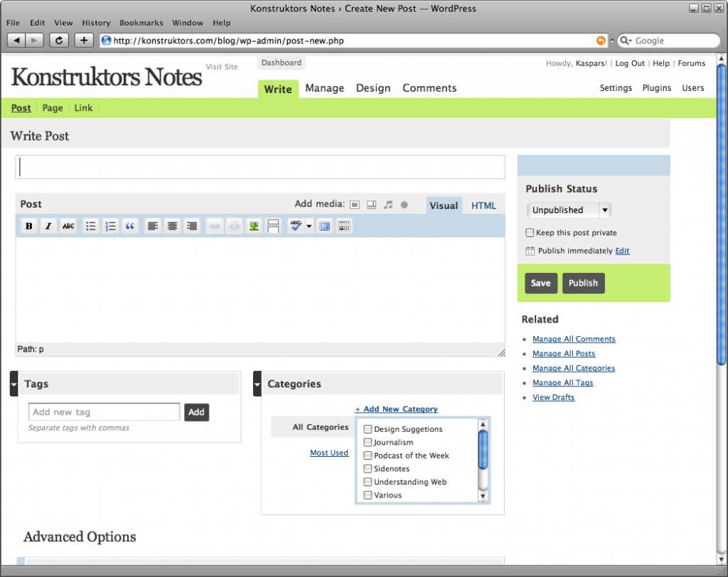Check the Journalism category

[368, 443]
